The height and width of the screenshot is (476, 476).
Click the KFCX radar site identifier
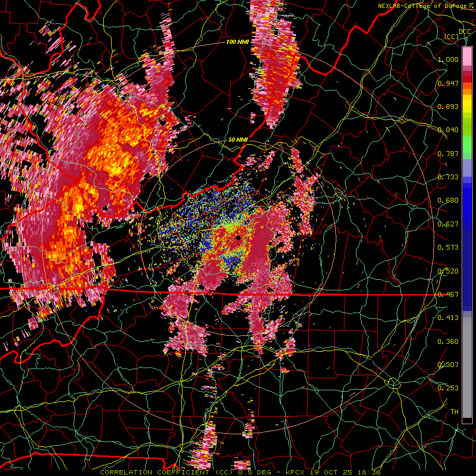296,472
